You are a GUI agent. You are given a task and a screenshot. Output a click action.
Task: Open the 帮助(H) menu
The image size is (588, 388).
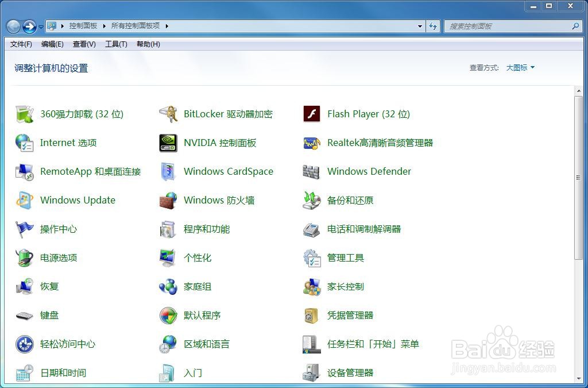point(149,44)
